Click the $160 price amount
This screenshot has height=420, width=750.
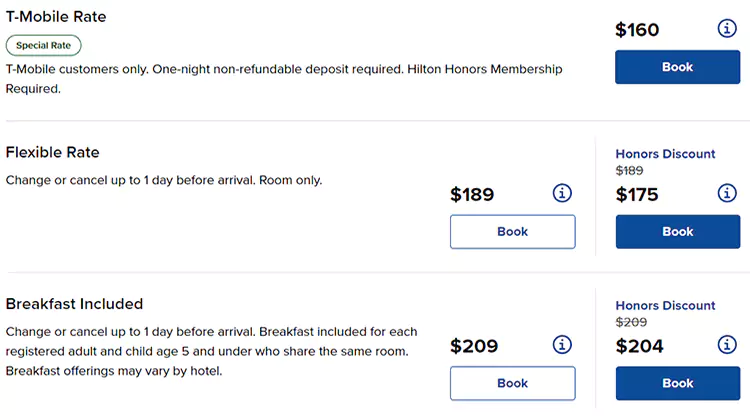point(637,30)
